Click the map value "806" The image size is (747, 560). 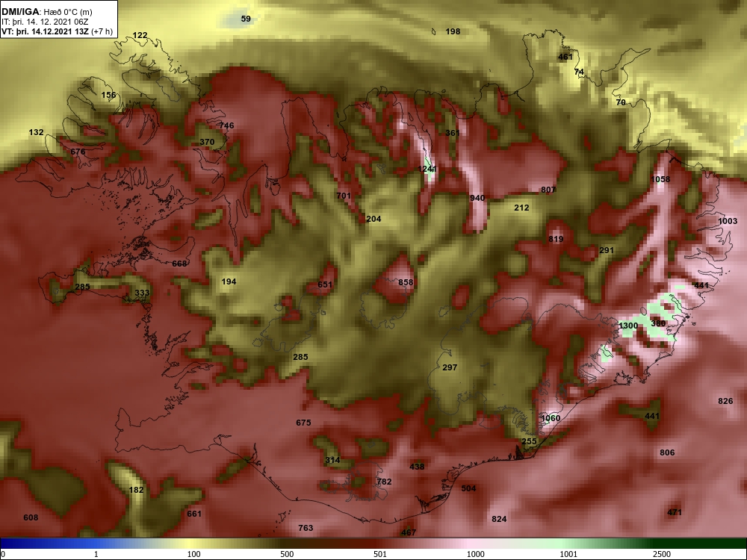coord(667,453)
